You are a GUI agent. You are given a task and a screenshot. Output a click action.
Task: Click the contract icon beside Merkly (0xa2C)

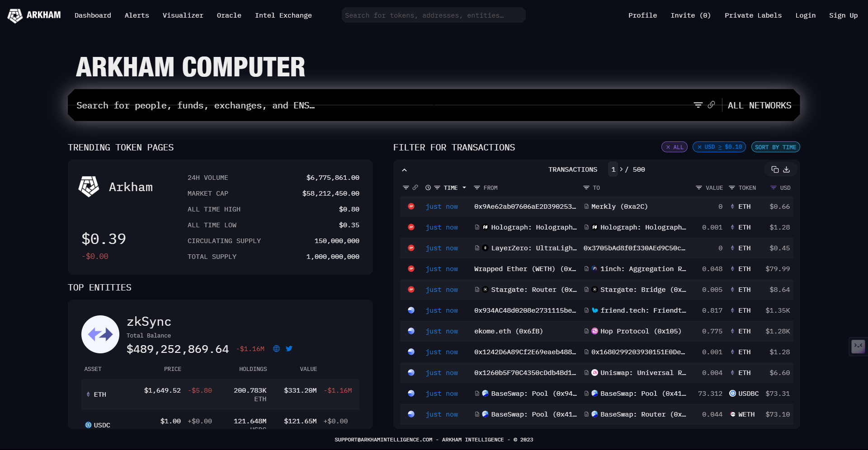coord(586,206)
